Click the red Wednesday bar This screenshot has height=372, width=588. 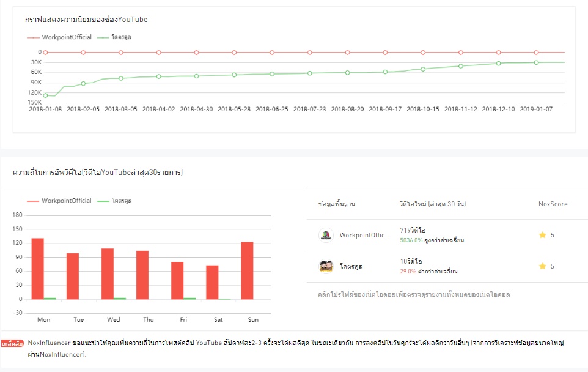[108, 273]
